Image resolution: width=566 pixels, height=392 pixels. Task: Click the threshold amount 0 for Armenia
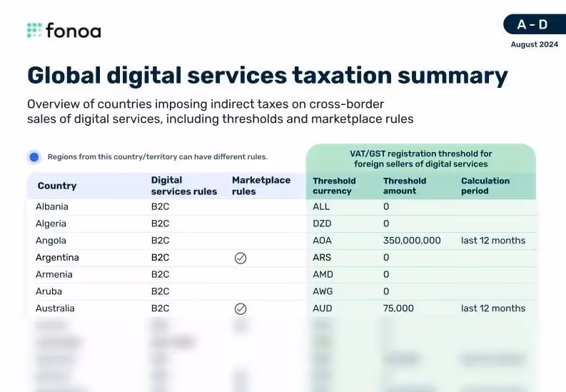[x=386, y=274]
